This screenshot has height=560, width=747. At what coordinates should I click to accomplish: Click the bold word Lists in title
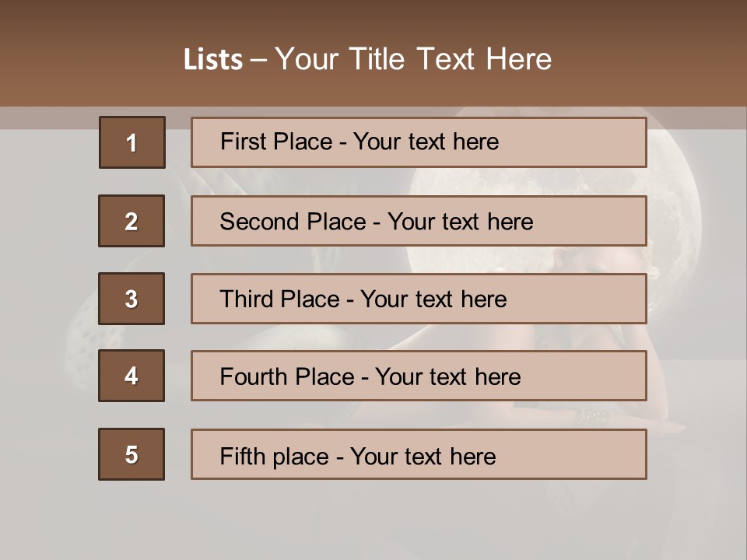tap(212, 60)
